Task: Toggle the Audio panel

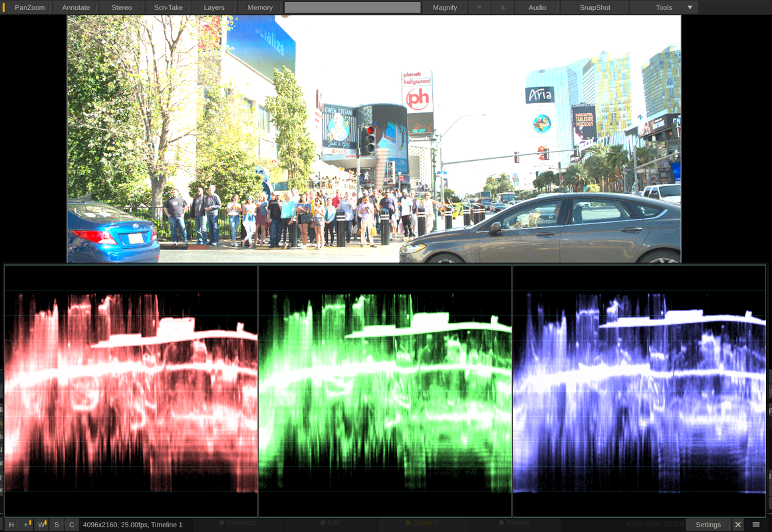Action: tap(537, 7)
